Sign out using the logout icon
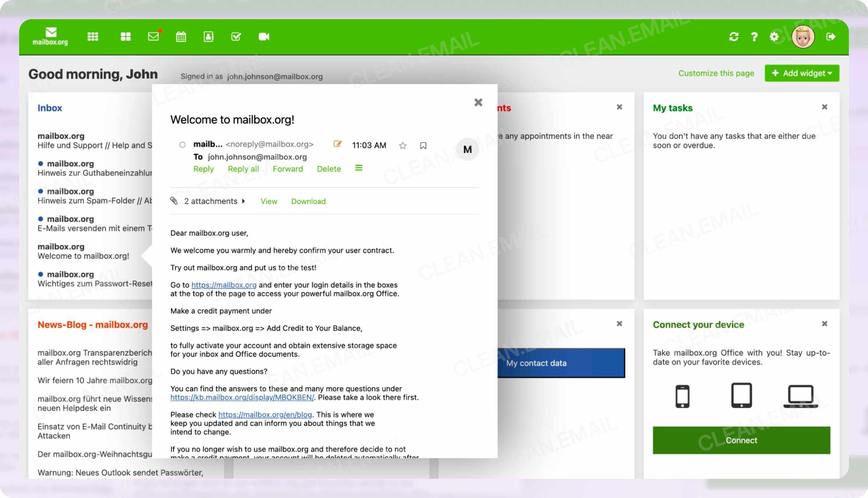This screenshot has width=868, height=498. pyautogui.click(x=831, y=37)
